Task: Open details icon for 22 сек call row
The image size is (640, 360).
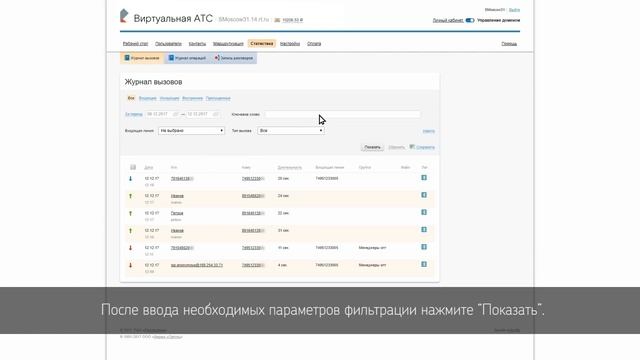Action: click(x=424, y=212)
